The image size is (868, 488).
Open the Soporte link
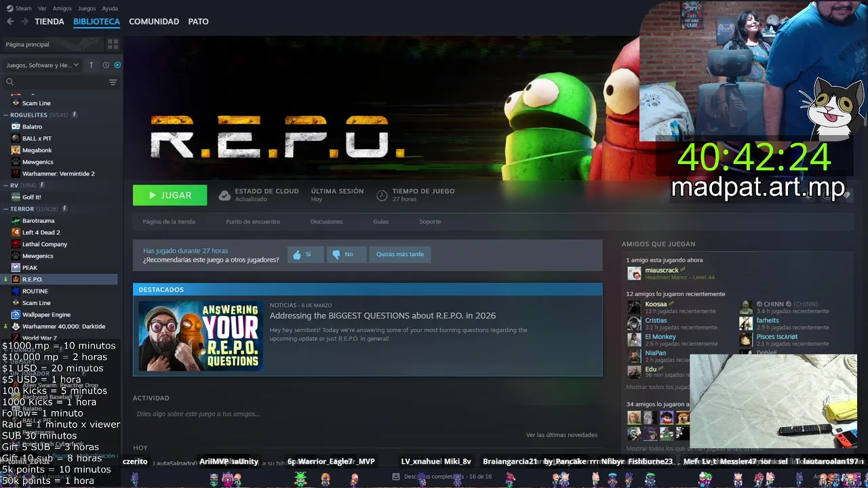point(430,222)
